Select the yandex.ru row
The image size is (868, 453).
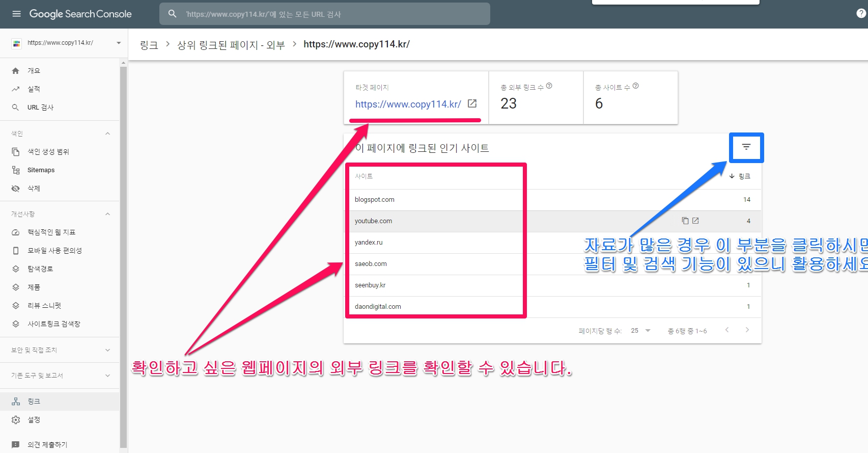pos(552,243)
